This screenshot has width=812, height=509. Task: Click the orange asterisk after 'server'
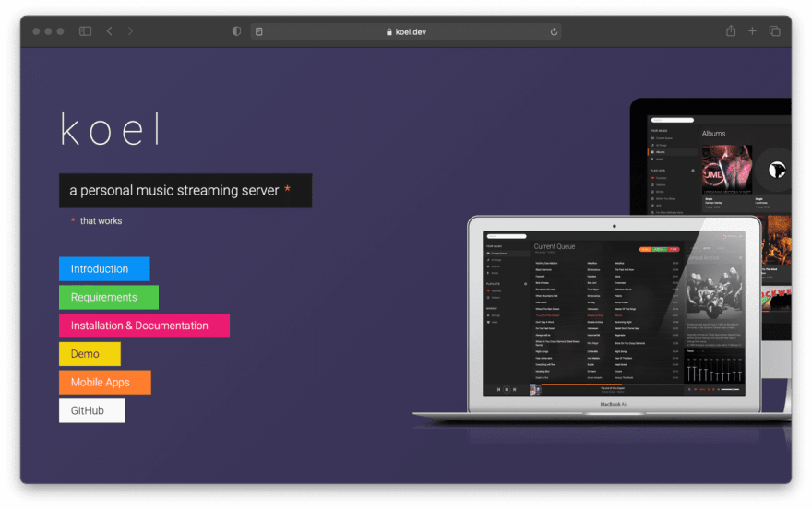[x=287, y=189]
